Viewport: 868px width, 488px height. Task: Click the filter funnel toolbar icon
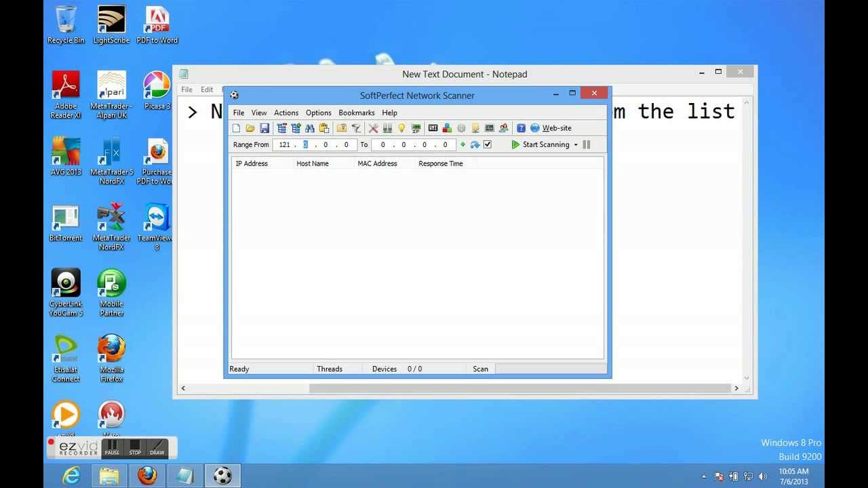pos(356,128)
